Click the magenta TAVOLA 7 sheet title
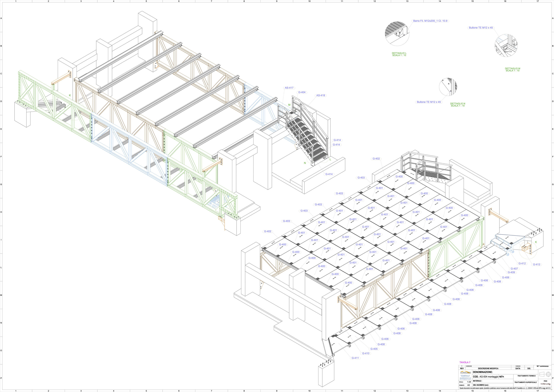 [465, 362]
